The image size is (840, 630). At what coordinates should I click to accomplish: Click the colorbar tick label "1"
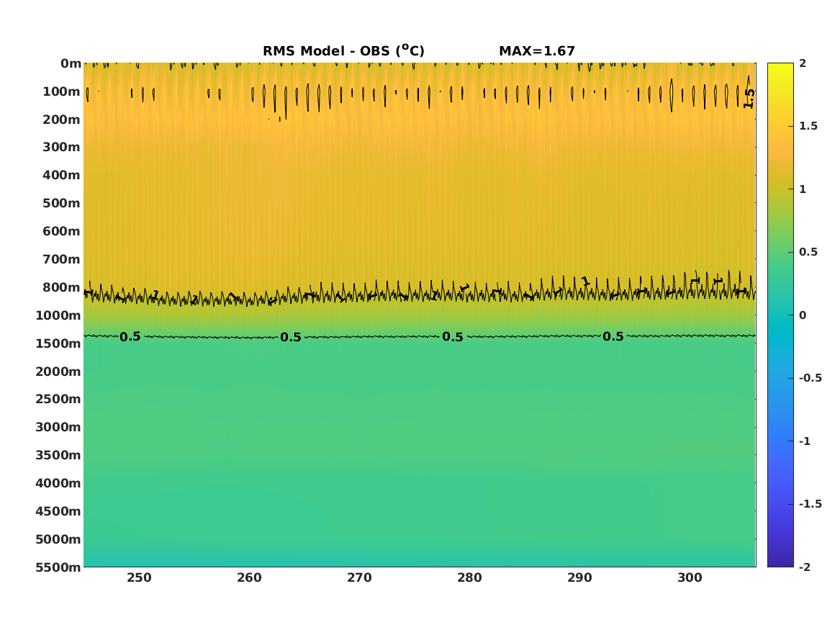click(803, 189)
